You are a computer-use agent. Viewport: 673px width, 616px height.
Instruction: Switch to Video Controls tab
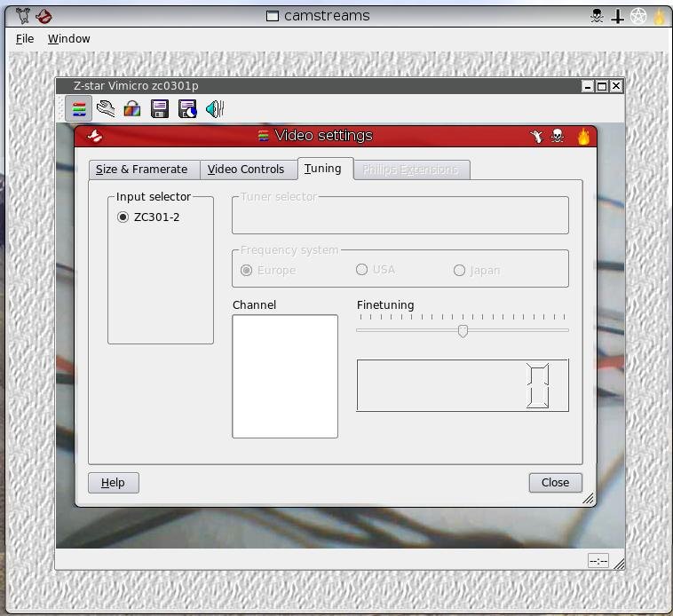pos(249,170)
